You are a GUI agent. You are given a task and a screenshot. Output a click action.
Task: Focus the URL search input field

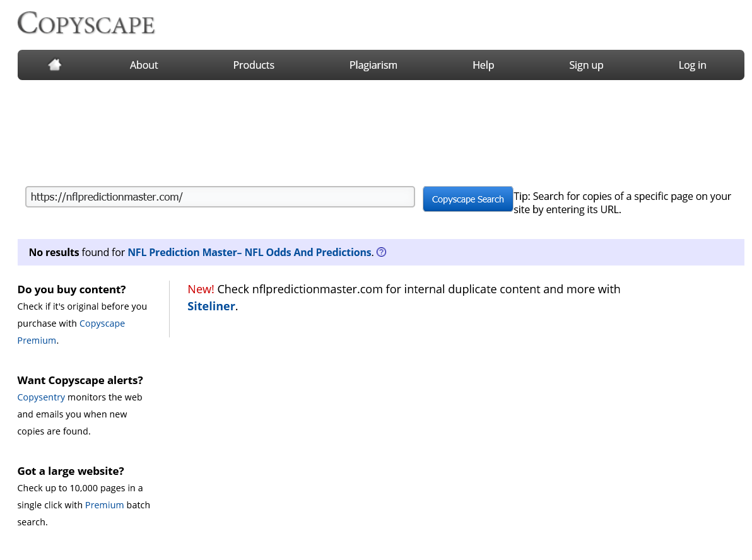coord(220,197)
